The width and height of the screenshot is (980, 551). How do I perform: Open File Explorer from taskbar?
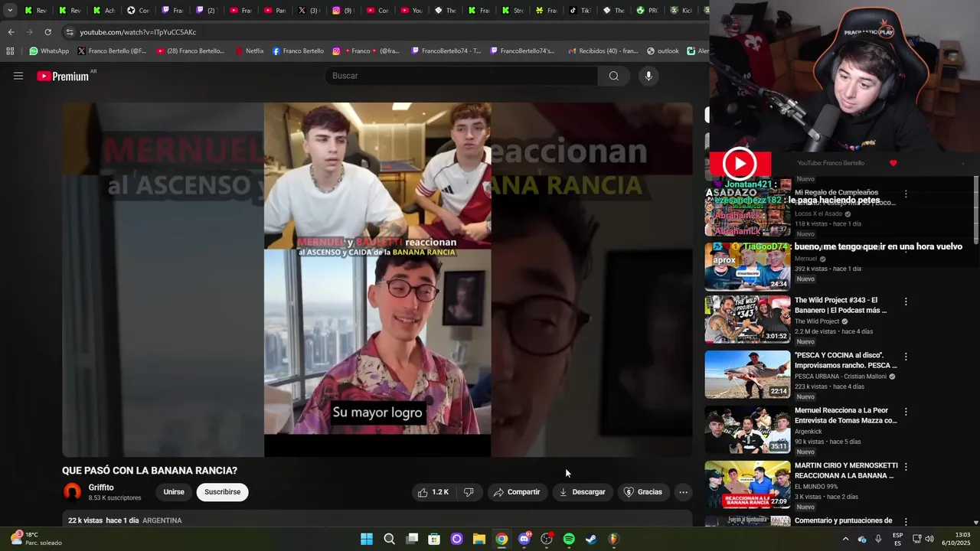(479, 539)
